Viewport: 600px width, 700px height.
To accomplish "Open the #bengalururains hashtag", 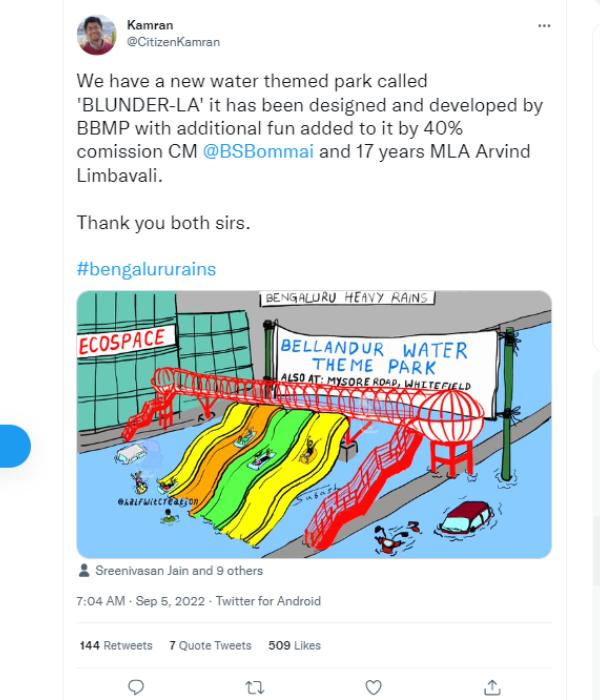I will 146,269.
